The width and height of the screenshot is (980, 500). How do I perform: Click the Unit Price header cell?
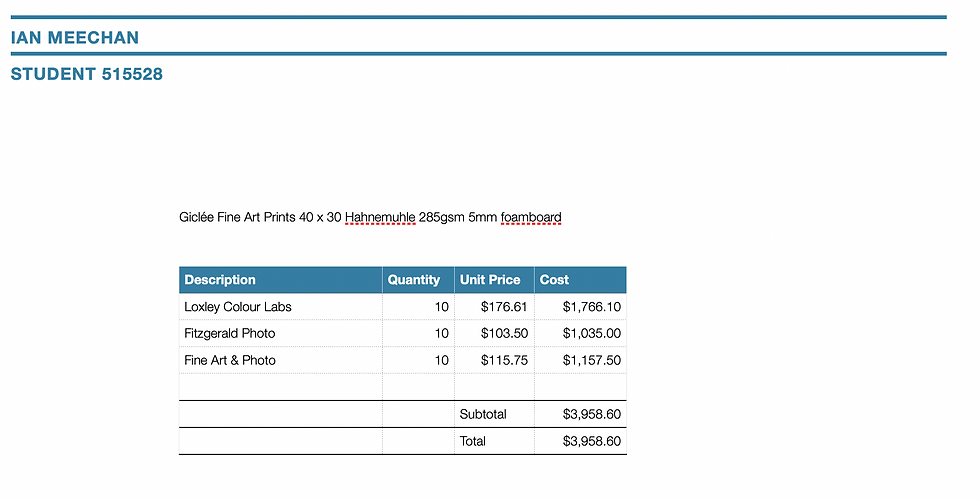[x=494, y=280]
